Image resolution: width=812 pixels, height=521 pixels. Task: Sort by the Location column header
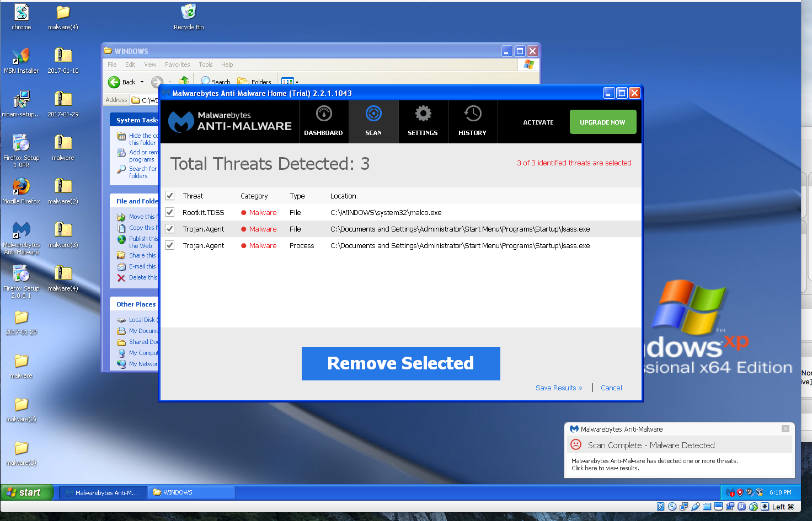pyautogui.click(x=343, y=196)
